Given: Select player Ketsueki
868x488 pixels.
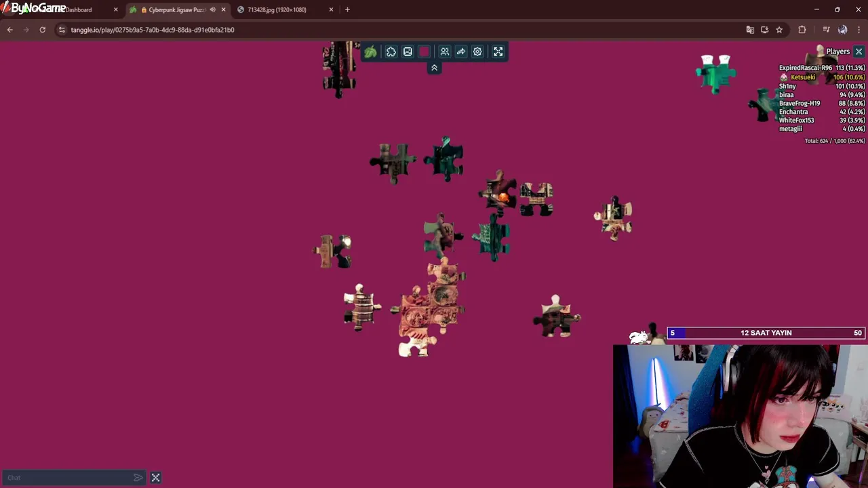Looking at the screenshot, I should click(x=822, y=77).
